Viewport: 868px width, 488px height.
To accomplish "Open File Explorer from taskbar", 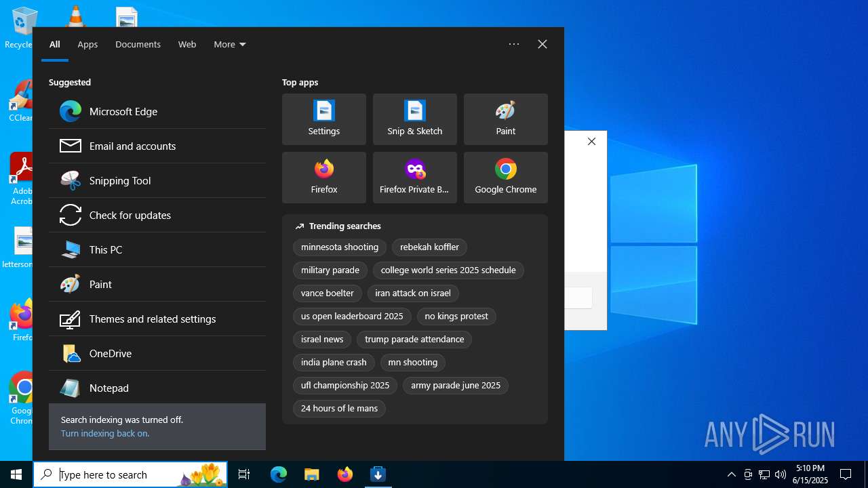I will (311, 474).
